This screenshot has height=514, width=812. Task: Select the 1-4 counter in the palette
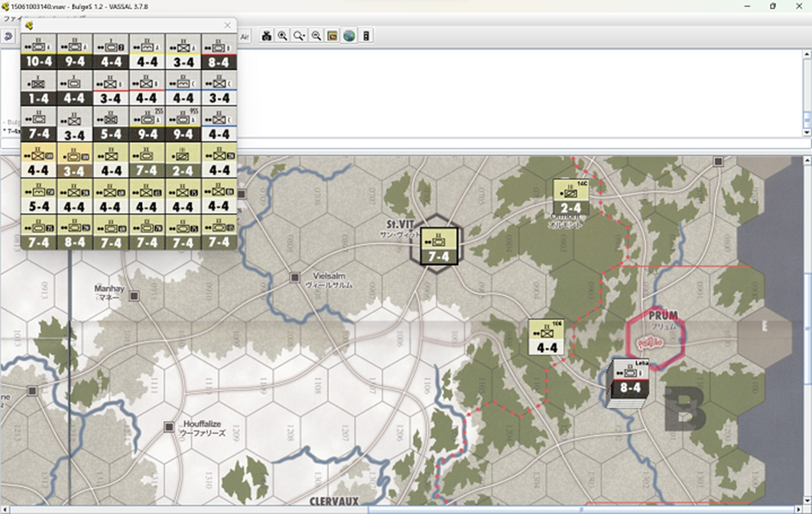(x=39, y=88)
